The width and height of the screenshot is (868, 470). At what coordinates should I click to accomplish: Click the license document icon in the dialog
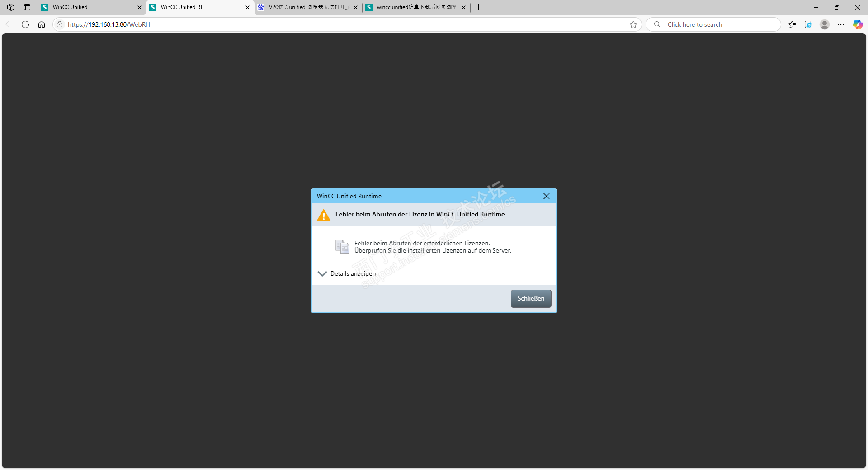click(x=342, y=246)
